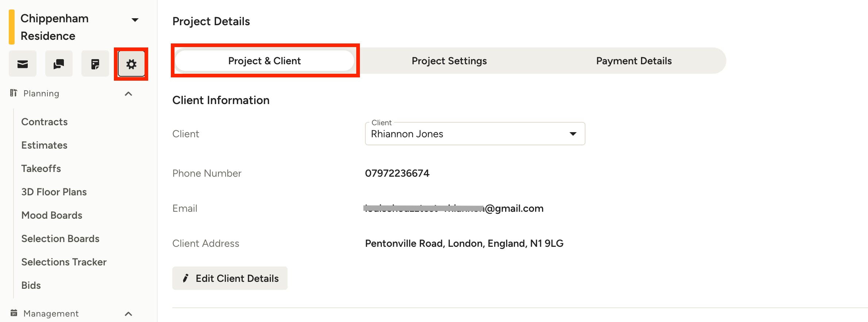Navigate to 3D Floor Plans

click(x=54, y=192)
